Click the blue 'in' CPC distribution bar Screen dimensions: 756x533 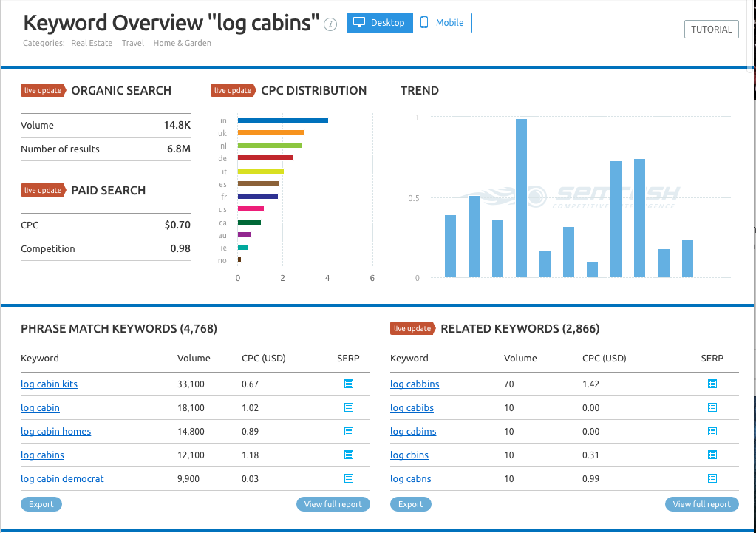coord(282,120)
